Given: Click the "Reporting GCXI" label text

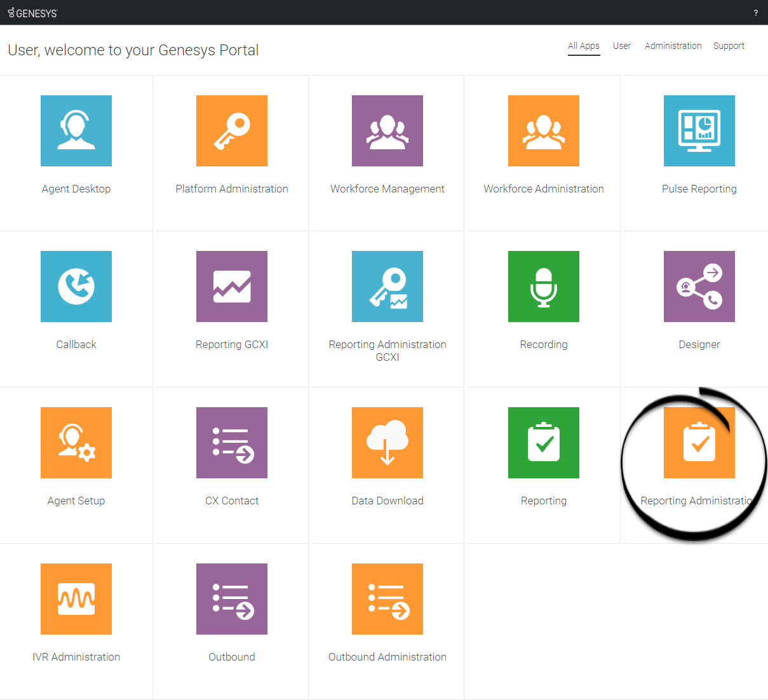Looking at the screenshot, I should [x=232, y=344].
